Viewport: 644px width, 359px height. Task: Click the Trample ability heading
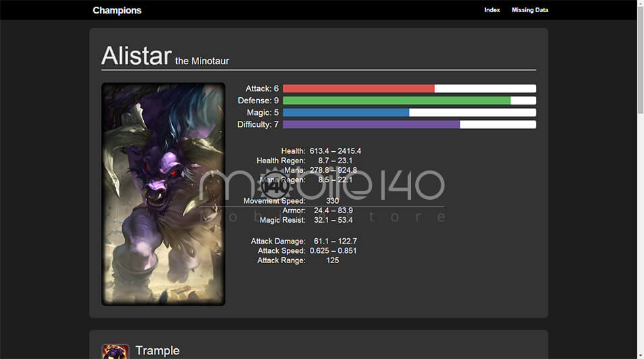(x=157, y=350)
